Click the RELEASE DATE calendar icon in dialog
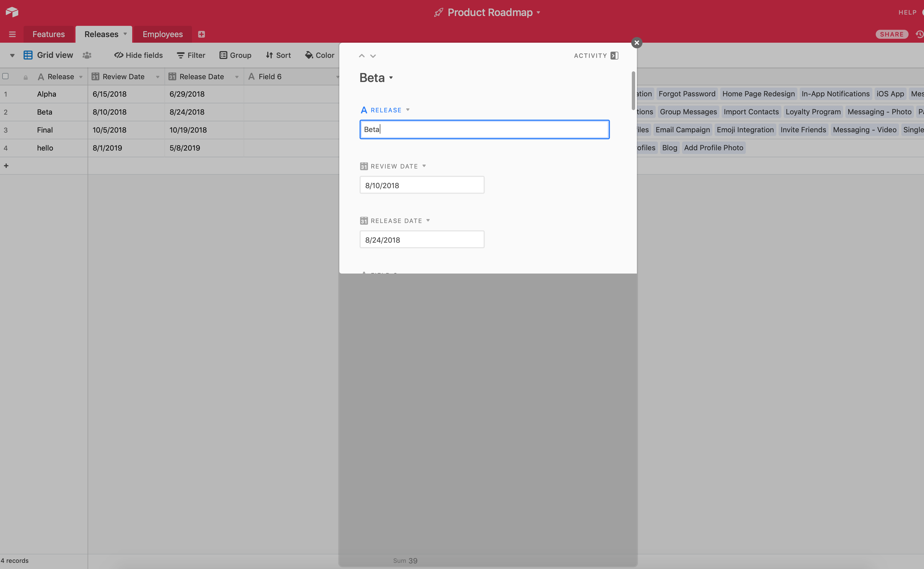Viewport: 924px width, 569px height. pos(364,220)
